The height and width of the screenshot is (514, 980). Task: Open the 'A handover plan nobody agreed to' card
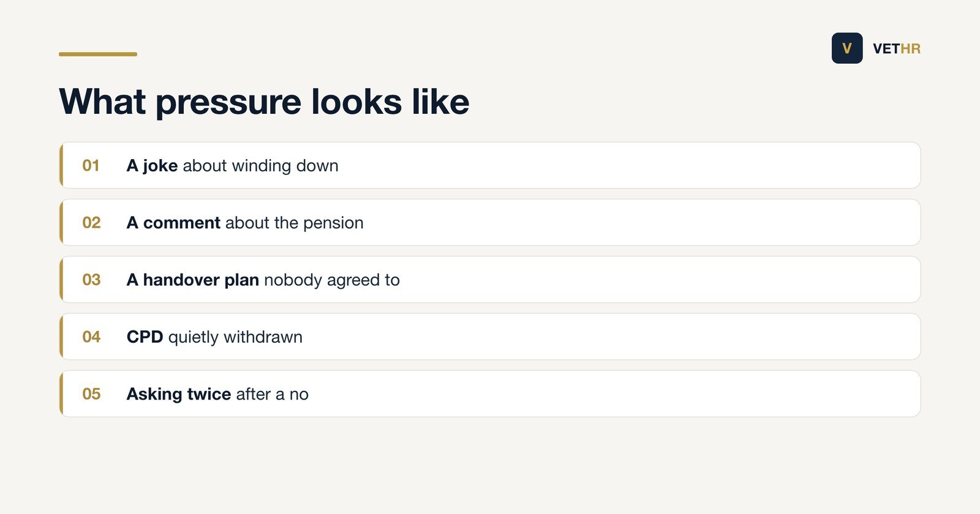coord(490,280)
